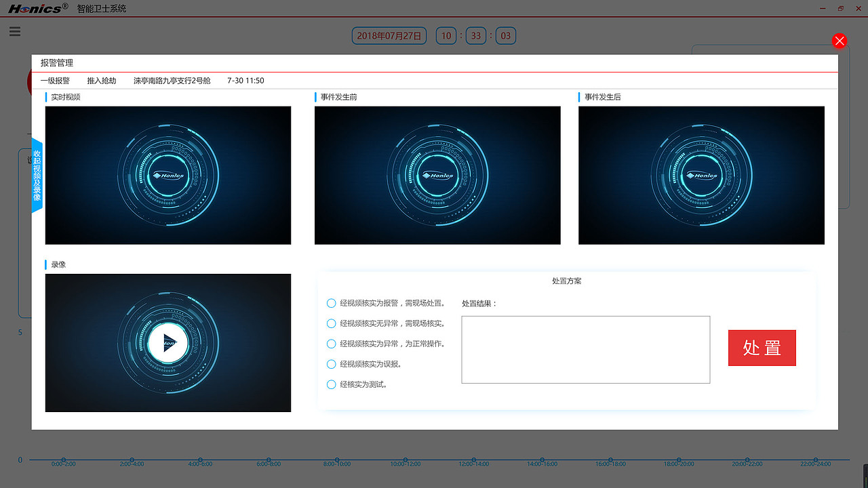
Task: Click the 推入抢劫 alarm type text
Action: tap(102, 81)
